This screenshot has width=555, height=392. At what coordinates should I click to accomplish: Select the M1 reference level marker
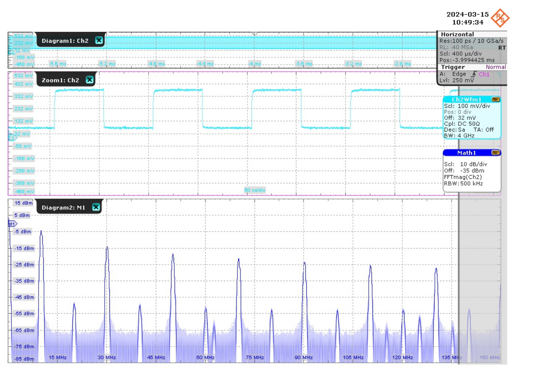click(12, 224)
